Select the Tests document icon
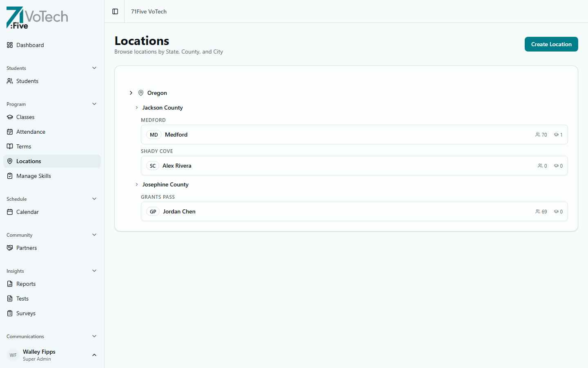The image size is (588, 368). point(9,298)
